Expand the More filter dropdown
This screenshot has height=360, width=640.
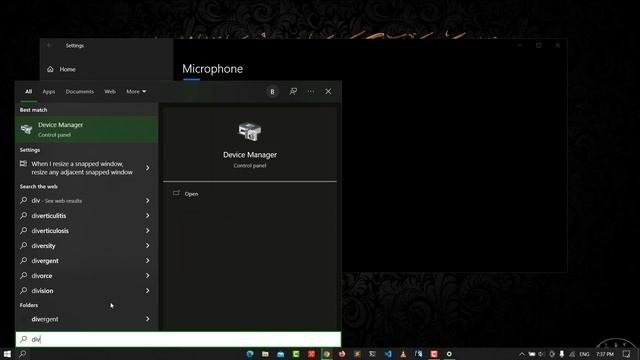(136, 91)
